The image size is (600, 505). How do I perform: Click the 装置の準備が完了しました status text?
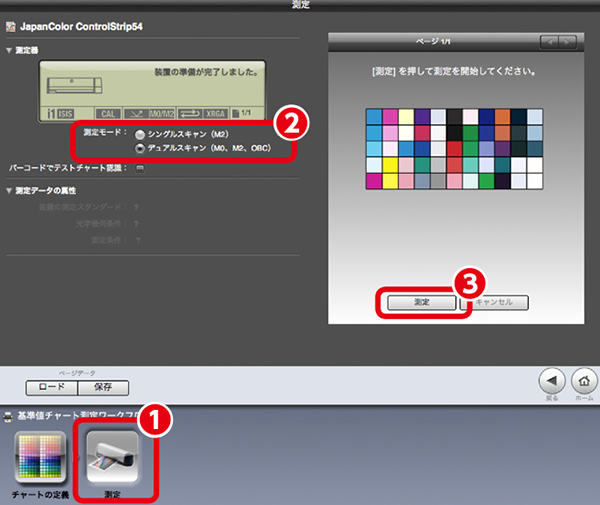[207, 72]
